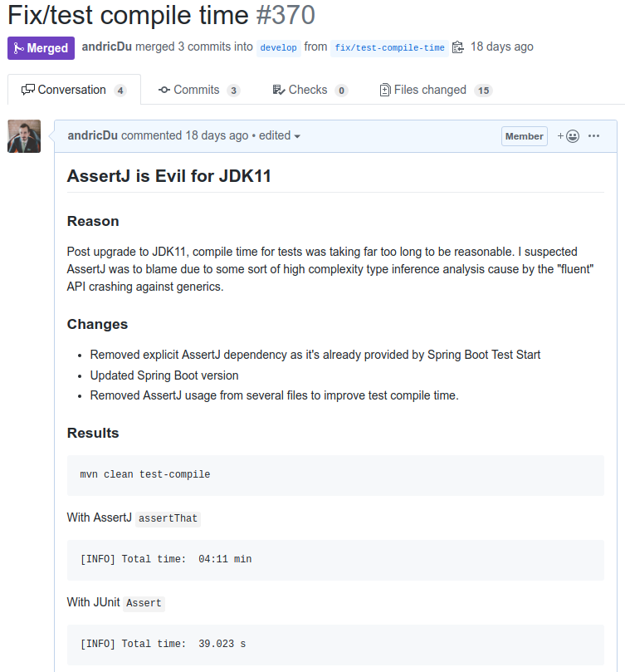Click the Conversation speech bubble icon
625x672 pixels.
(27, 90)
